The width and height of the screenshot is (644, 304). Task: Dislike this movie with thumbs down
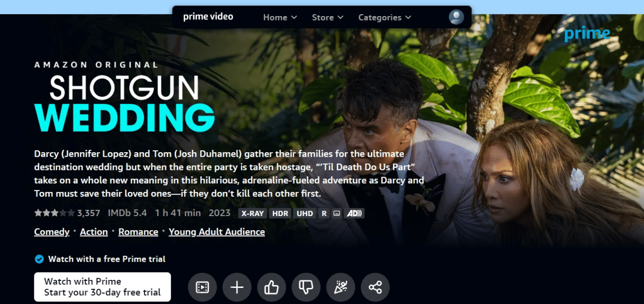[306, 287]
